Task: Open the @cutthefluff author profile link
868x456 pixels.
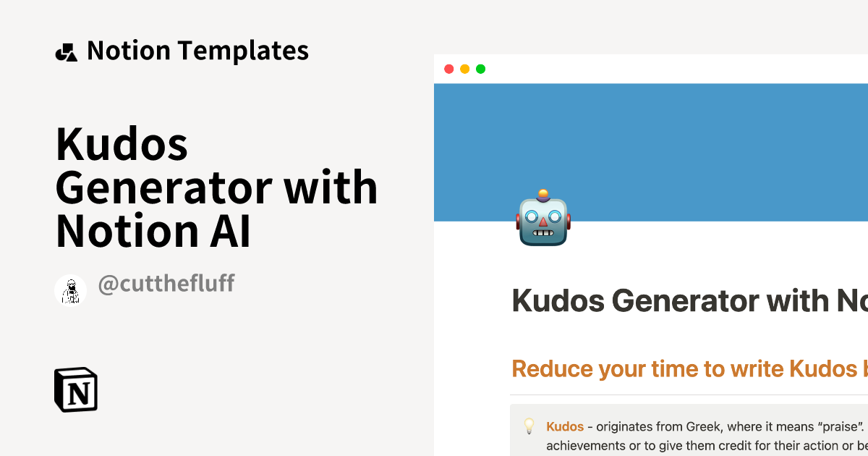Action: tap(166, 284)
